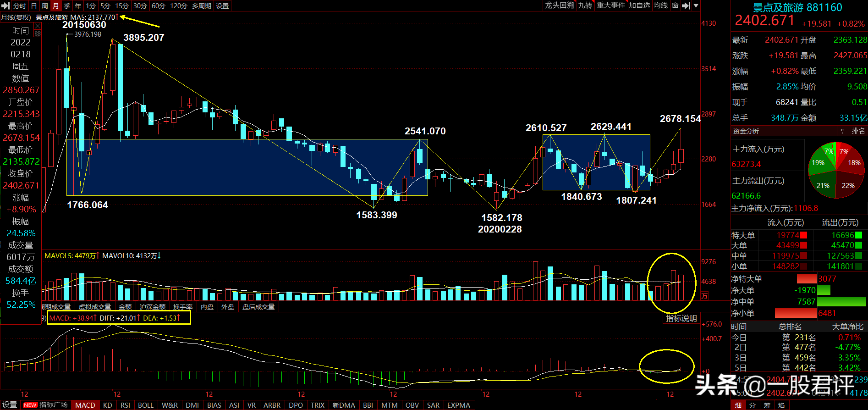Image resolution: width=868 pixels, height=410 pixels.
Task: Select the 外盘 tab
Action: coord(228,307)
